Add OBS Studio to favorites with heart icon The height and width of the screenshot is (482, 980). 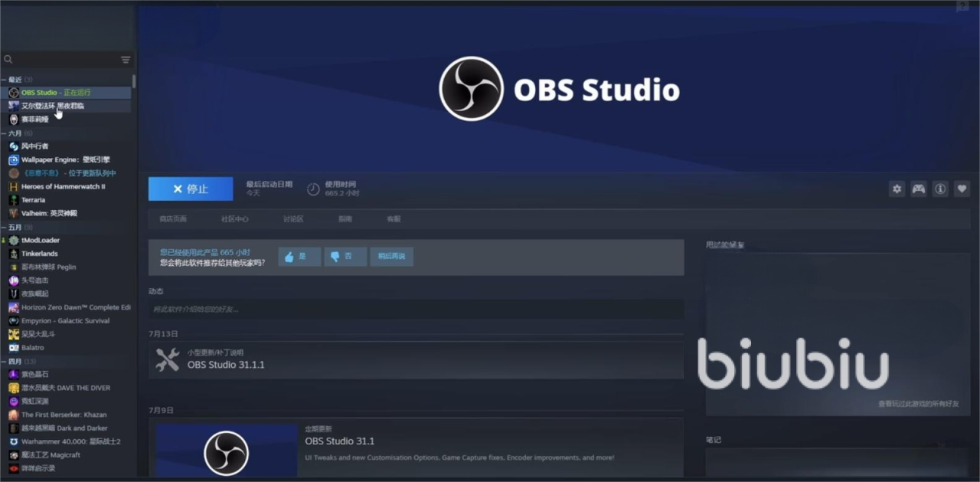click(x=962, y=189)
